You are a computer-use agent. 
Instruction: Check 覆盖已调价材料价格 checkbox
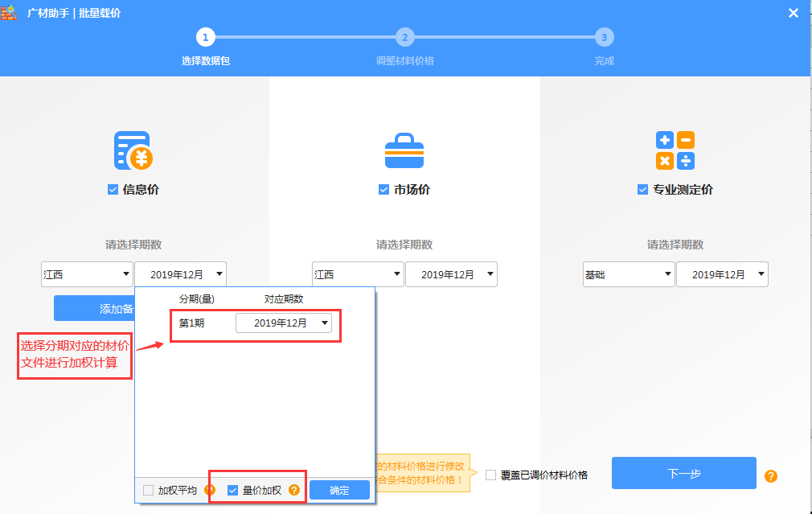pyautogui.click(x=490, y=475)
